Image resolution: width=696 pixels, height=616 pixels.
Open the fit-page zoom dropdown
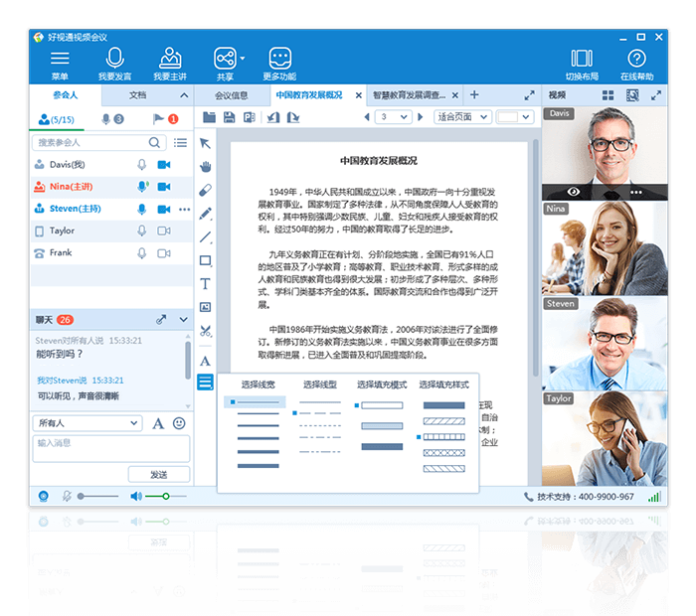[462, 117]
